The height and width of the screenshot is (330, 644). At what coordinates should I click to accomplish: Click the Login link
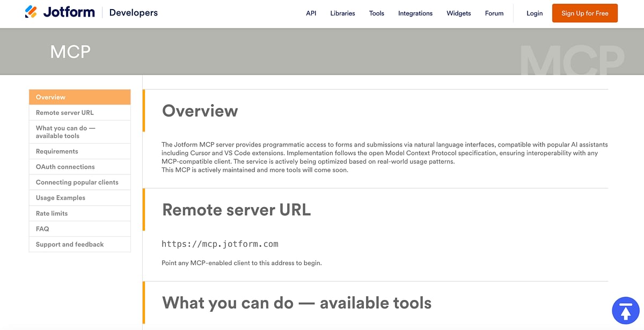point(535,13)
